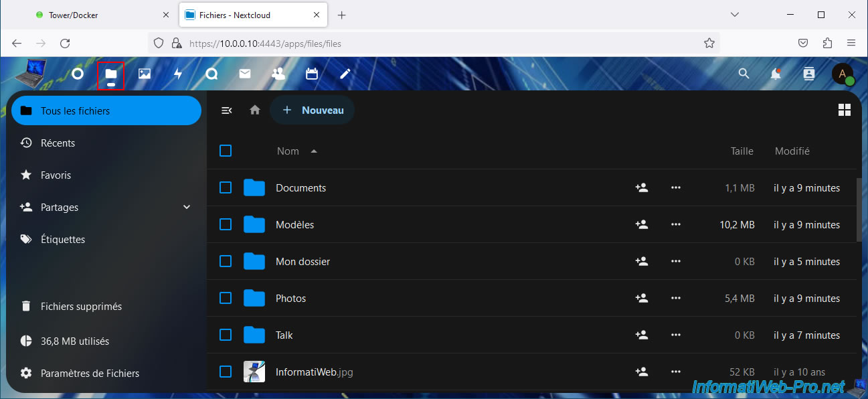This screenshot has width=868, height=399.
Task: Click the share icon for Documents folder
Action: (641, 188)
